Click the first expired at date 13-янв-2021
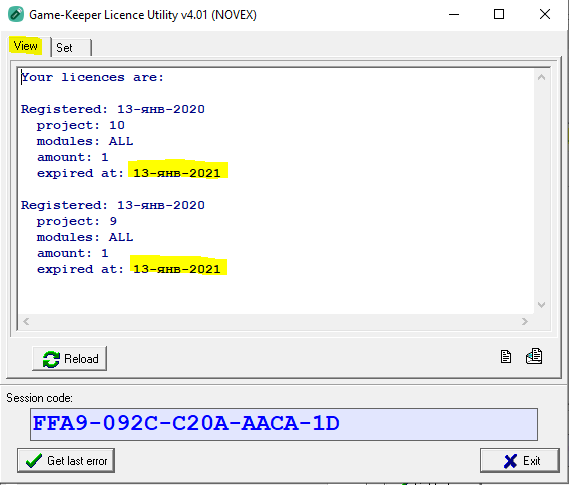 coord(177,173)
